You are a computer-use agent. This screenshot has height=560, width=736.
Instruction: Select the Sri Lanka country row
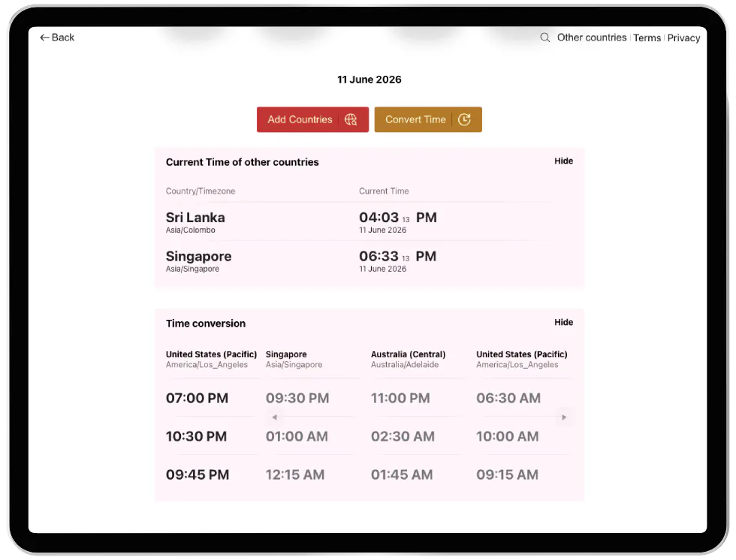pyautogui.click(x=369, y=222)
